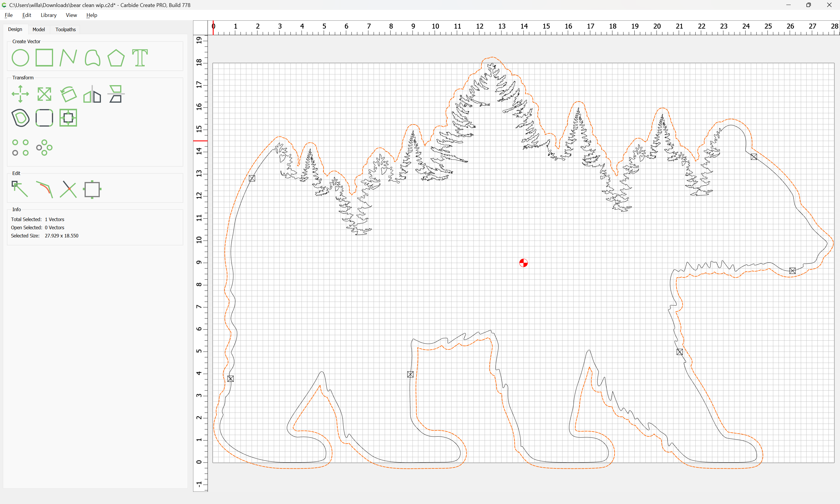The image size is (840, 504).
Task: Select the Rectangle vector tool
Action: click(x=44, y=58)
